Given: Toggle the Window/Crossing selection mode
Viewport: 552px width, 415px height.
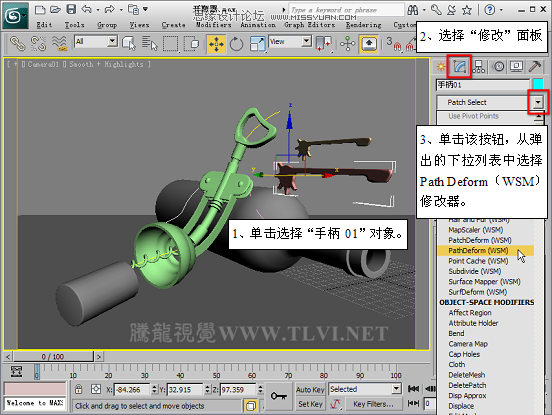Looking at the screenshot, I should click(x=192, y=44).
